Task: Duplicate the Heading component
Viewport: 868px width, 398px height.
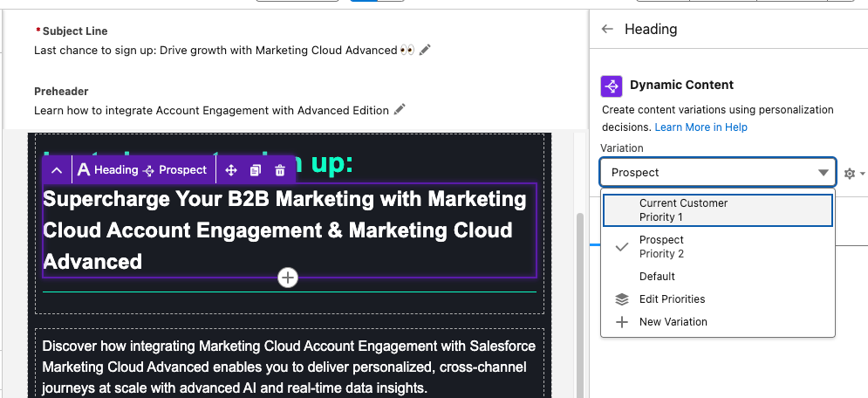Action: [256, 170]
